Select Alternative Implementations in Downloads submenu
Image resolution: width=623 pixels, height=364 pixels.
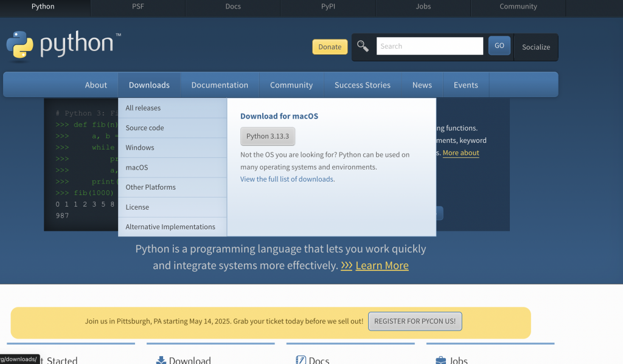pyautogui.click(x=172, y=227)
